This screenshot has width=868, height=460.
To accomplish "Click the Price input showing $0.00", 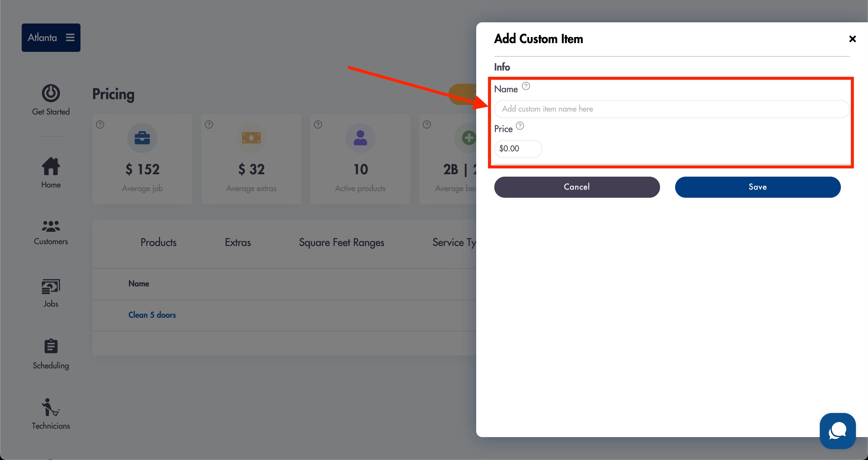I will coord(518,149).
